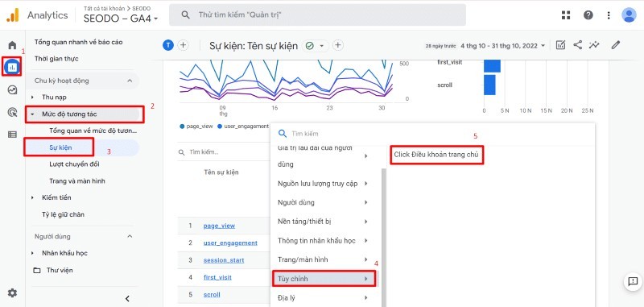This screenshot has width=644, height=307.
Task: Click the Tên sự kiện column header
Action: pos(221,172)
